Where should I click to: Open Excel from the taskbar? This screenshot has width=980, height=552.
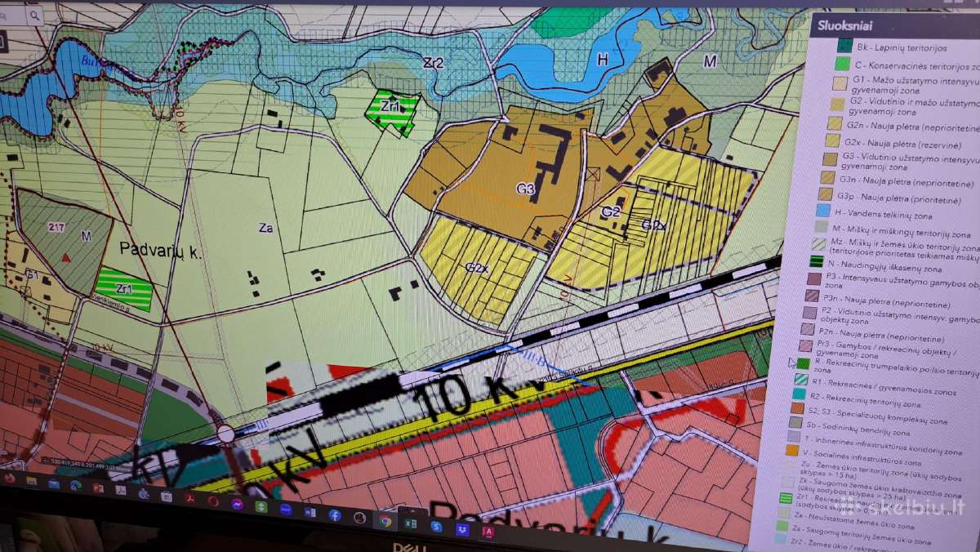[x=410, y=524]
